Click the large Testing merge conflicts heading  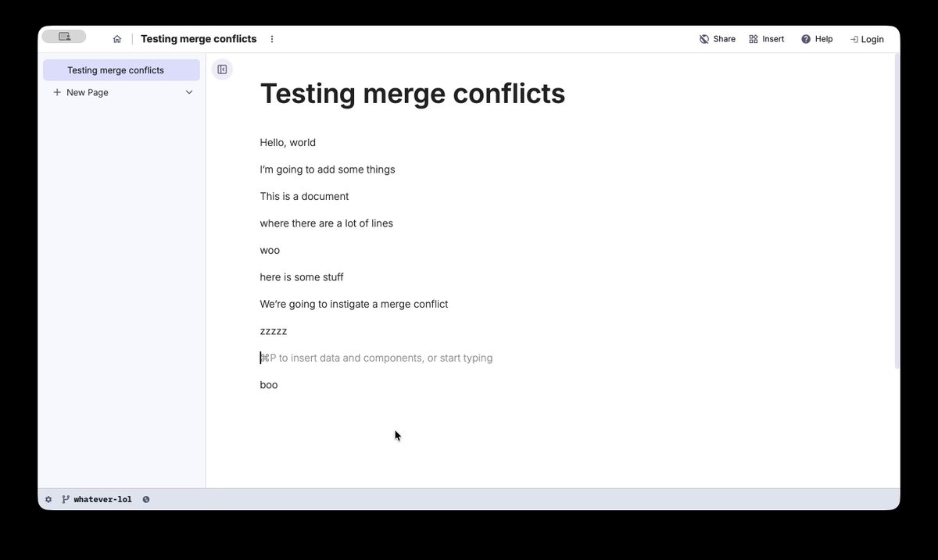tap(413, 93)
